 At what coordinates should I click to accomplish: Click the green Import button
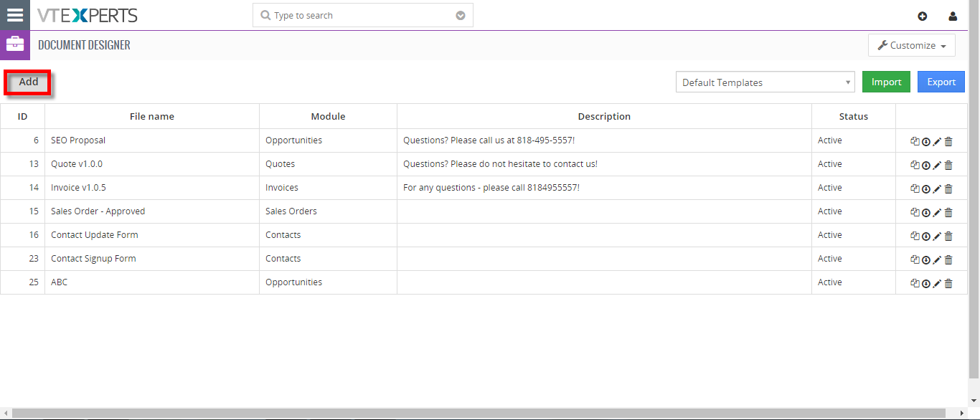pos(887,82)
